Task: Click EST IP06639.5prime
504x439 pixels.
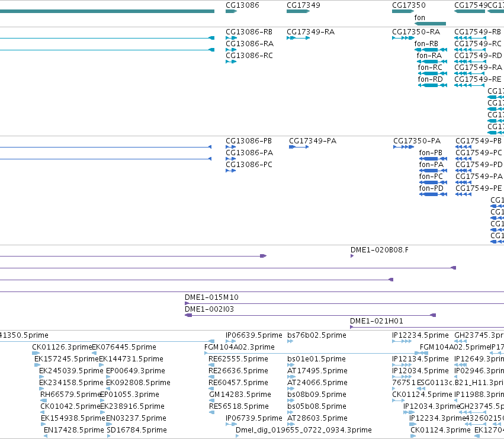Action: tap(254, 335)
